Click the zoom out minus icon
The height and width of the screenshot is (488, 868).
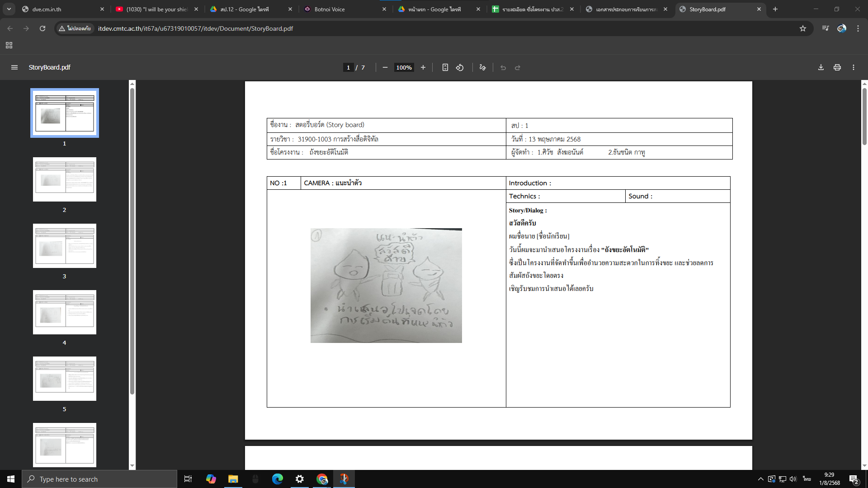tap(385, 67)
